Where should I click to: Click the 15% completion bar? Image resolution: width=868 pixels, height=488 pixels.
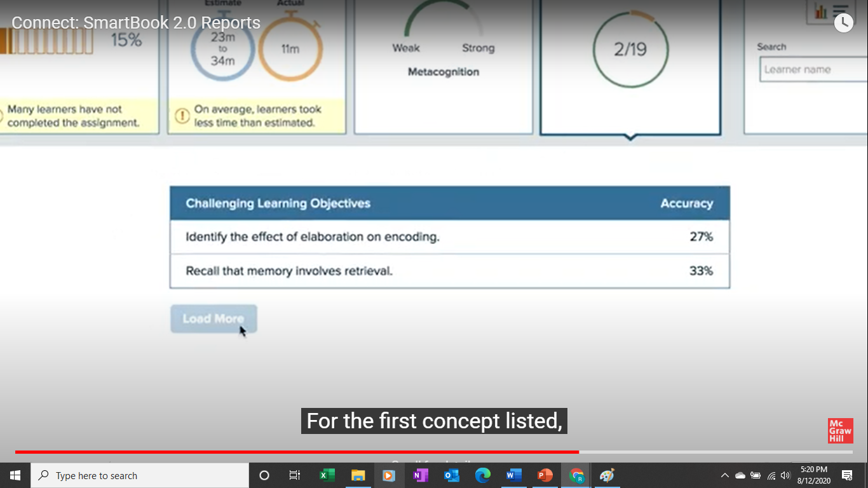(x=46, y=41)
